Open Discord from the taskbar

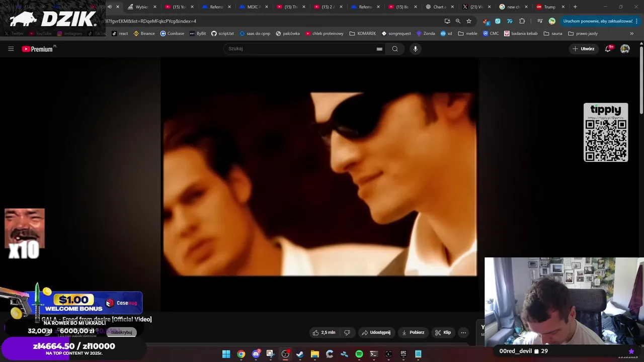coord(256,354)
